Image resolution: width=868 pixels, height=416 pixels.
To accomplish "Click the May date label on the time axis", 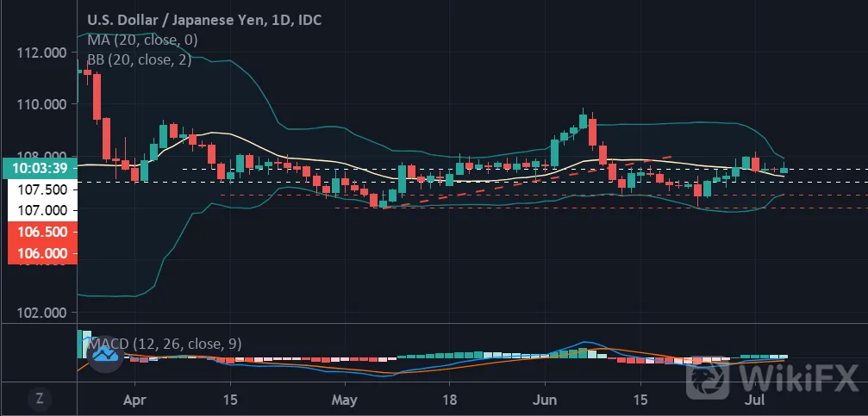I will pyautogui.click(x=345, y=399).
